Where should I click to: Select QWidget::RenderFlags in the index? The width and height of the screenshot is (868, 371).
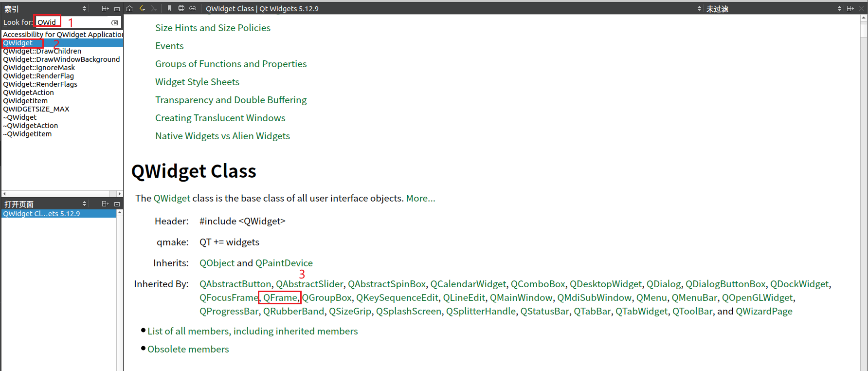click(x=63, y=84)
